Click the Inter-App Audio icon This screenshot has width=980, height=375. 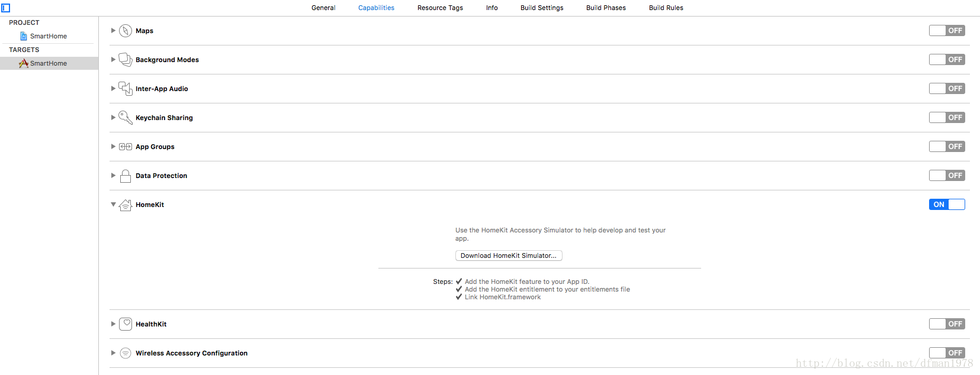tap(126, 89)
